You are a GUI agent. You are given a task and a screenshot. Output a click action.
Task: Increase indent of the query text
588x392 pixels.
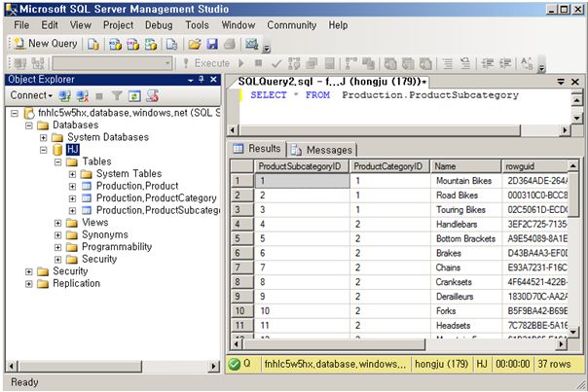tap(505, 63)
